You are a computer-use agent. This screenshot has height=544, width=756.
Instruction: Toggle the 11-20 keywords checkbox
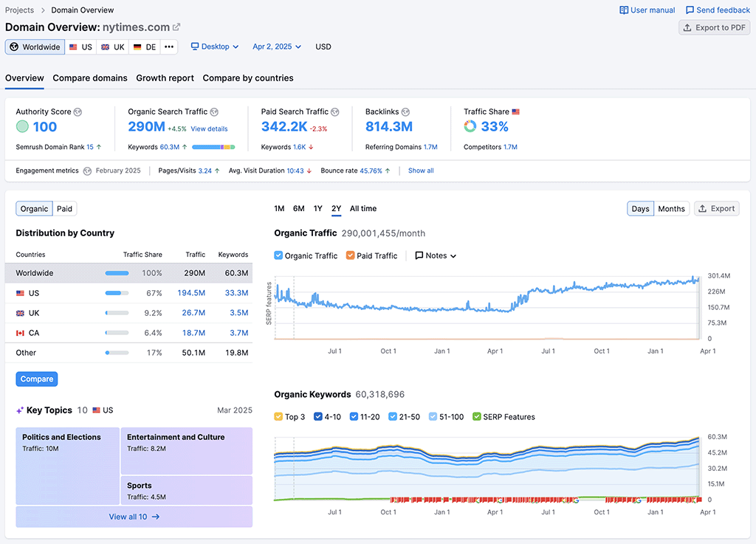pos(354,416)
